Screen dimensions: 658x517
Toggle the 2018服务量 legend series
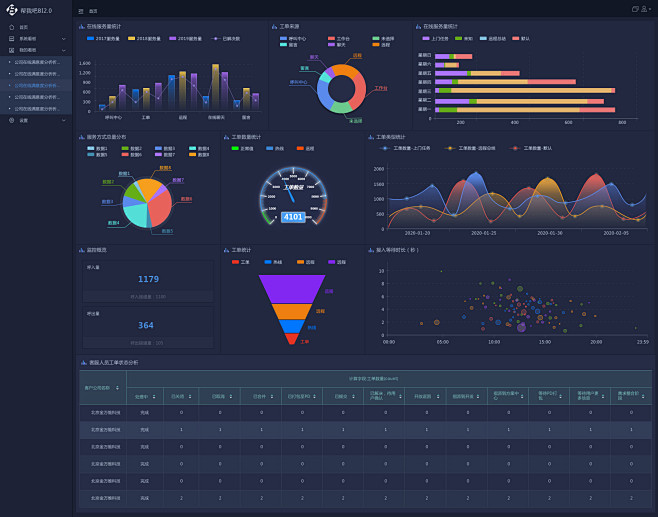click(144, 38)
